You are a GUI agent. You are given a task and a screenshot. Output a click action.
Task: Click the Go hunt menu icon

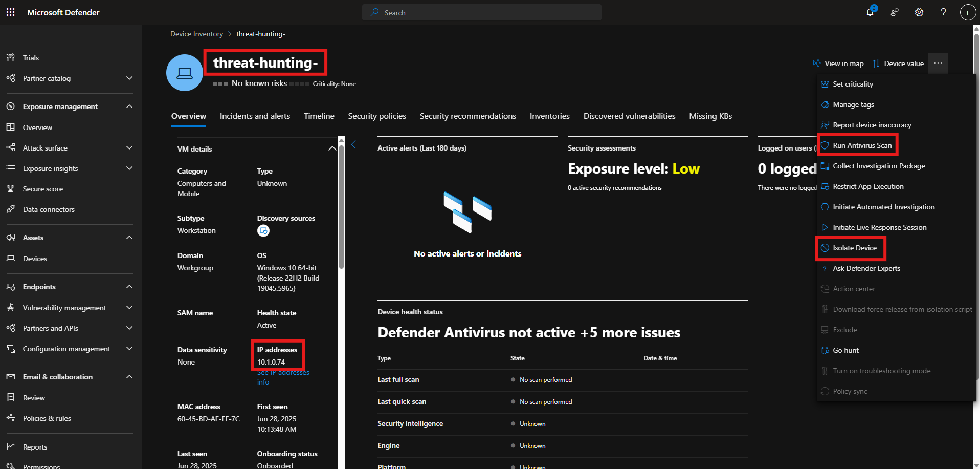825,350
